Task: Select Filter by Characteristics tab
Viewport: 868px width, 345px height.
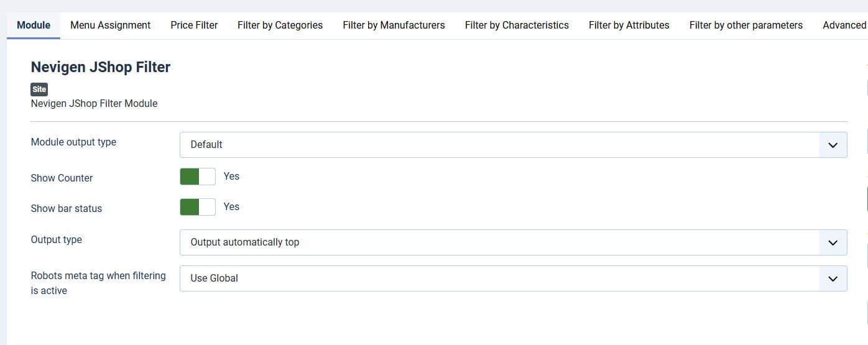Action: (x=517, y=25)
